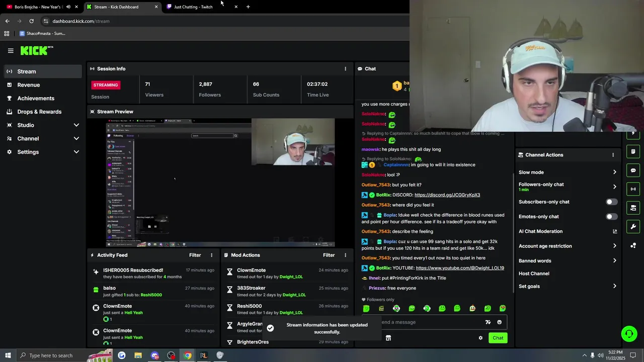Toggle Subscribers-only chat switch
Image resolution: width=644 pixels, height=362 pixels.
[611, 202]
